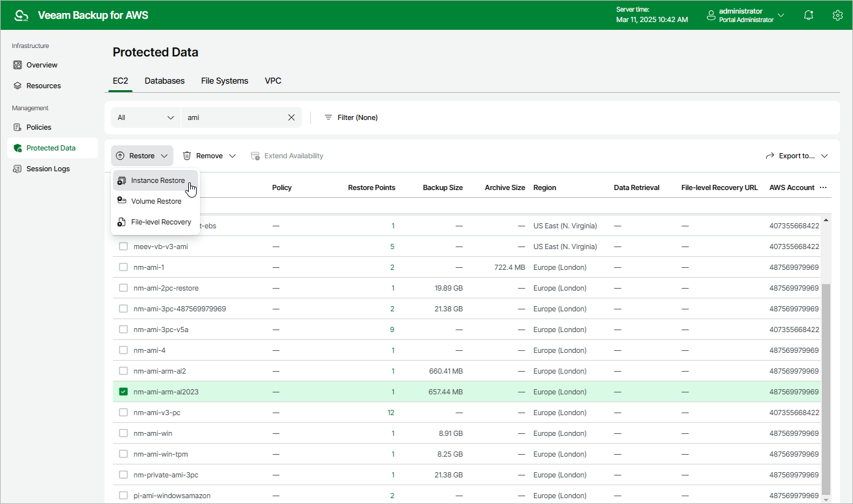Check the nm-ami-win-tpm checkbox
Image resolution: width=853 pixels, height=504 pixels.
click(123, 454)
